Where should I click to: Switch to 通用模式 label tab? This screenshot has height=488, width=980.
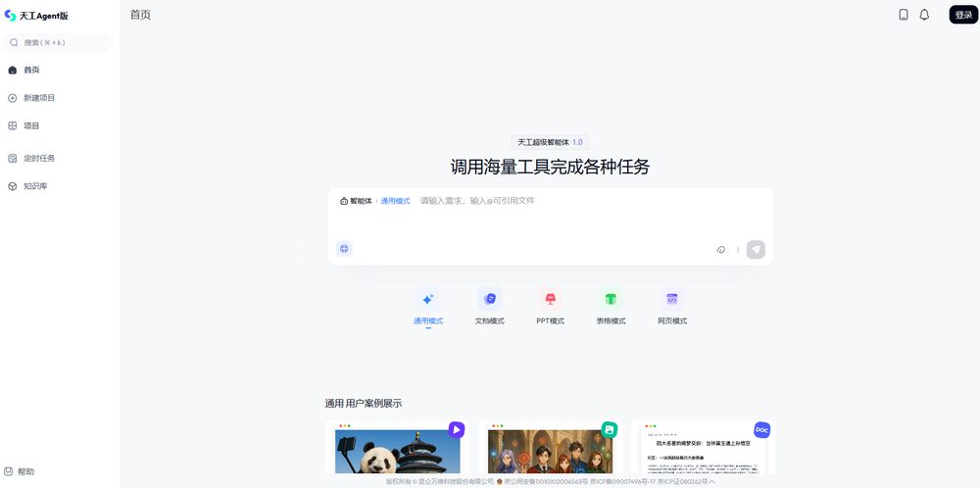click(428, 321)
